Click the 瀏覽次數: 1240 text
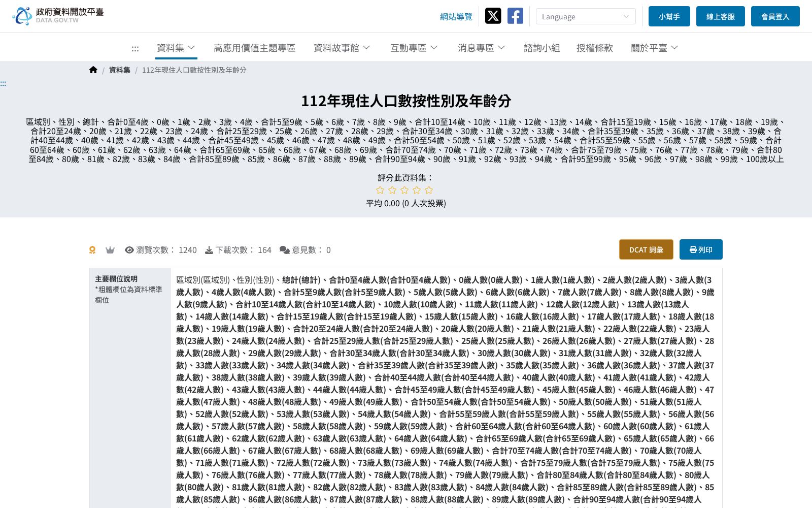Image resolution: width=812 pixels, height=508 pixels. [x=166, y=250]
